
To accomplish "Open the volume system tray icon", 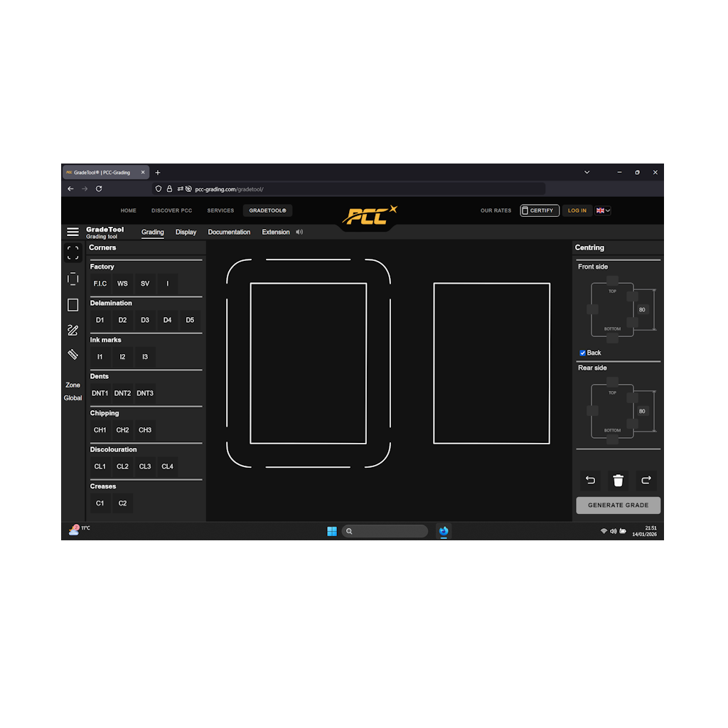I will click(614, 531).
